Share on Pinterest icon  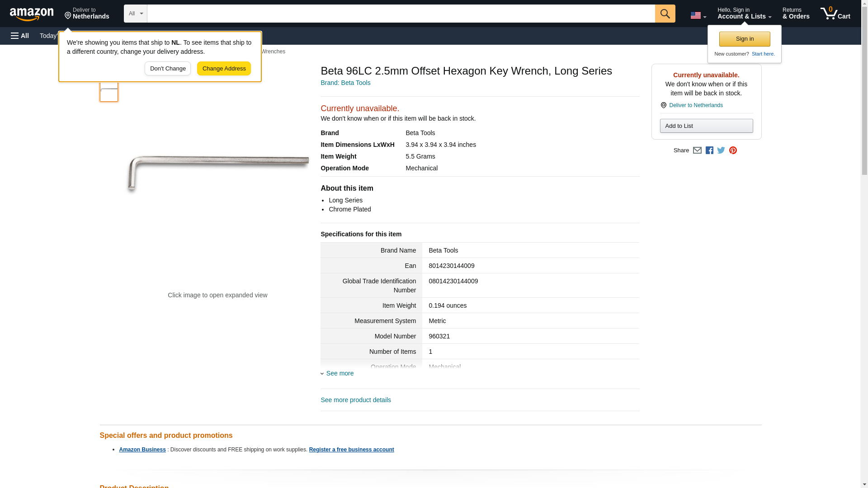coord(733,150)
